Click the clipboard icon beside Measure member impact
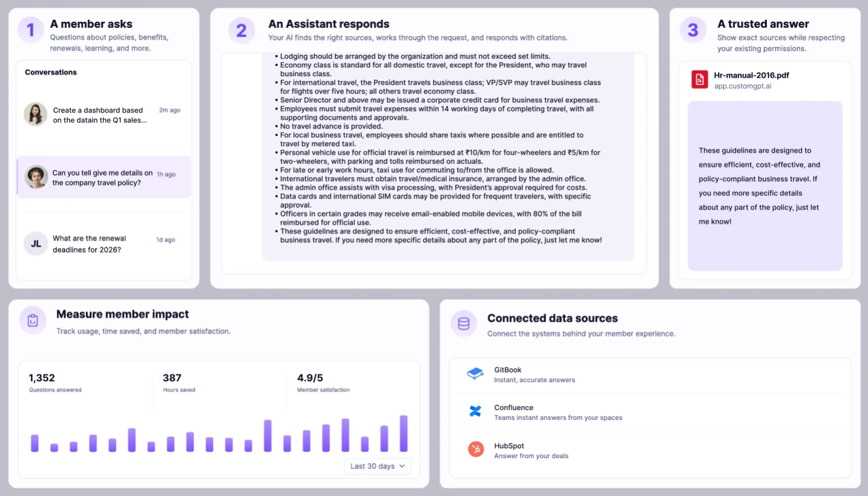 click(33, 320)
